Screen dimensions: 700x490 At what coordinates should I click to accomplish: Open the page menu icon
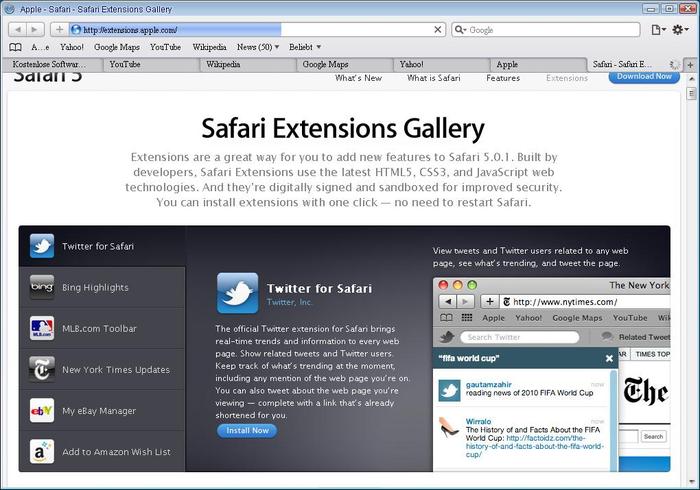click(x=658, y=30)
